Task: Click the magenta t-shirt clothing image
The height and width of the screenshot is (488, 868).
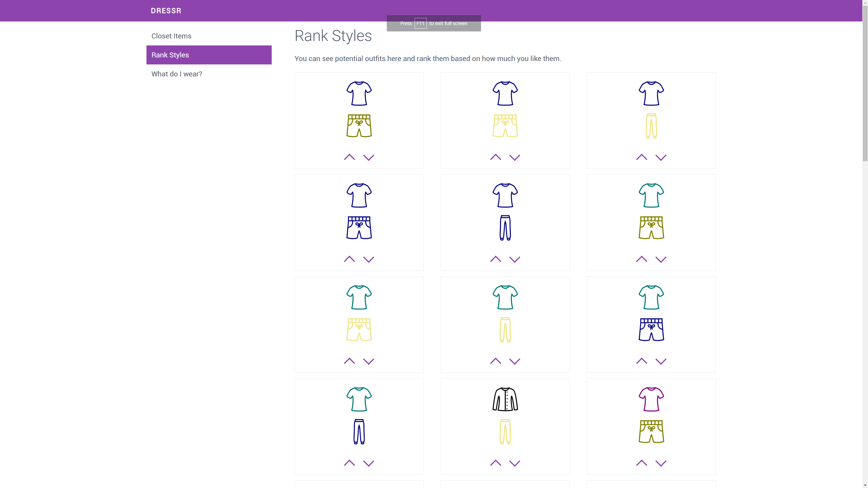Action: click(x=651, y=399)
